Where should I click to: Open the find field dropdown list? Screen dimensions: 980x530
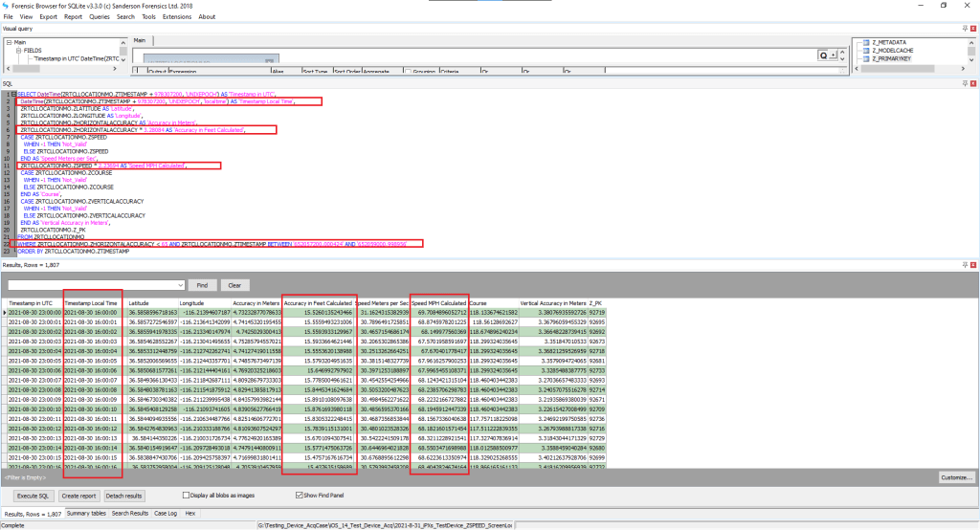[x=180, y=285]
